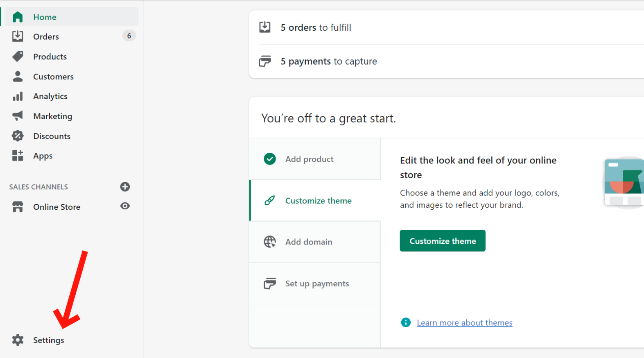644x358 pixels.
Task: Open Discounts via the badge icon
Action: click(18, 136)
